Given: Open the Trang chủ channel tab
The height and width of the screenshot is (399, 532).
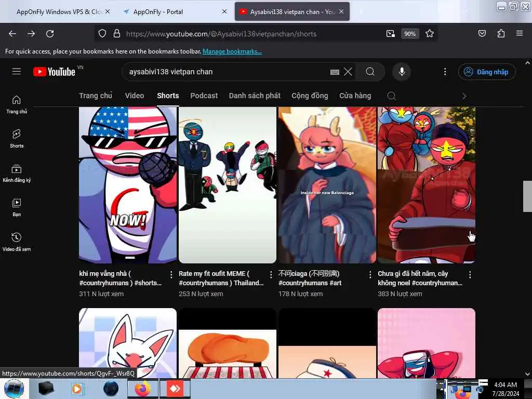Looking at the screenshot, I should (96, 96).
